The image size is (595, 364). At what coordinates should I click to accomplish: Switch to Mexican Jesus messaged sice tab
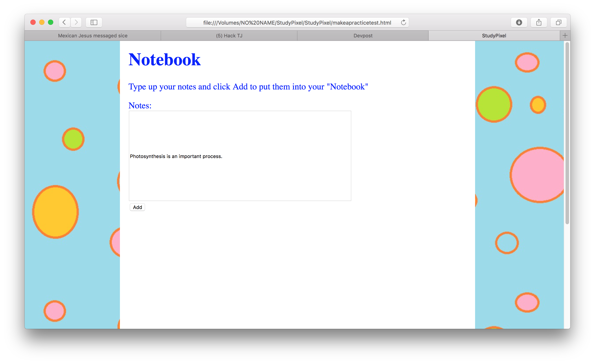coord(93,36)
